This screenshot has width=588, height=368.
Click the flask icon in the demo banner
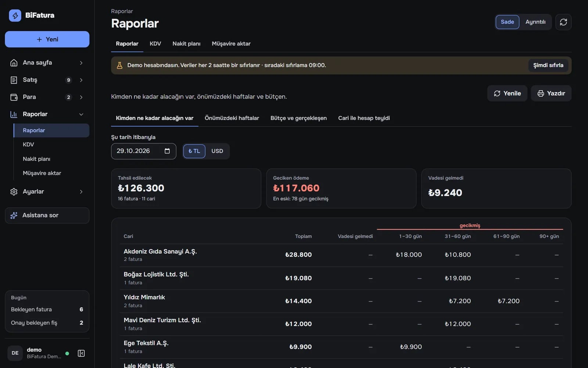pos(119,66)
